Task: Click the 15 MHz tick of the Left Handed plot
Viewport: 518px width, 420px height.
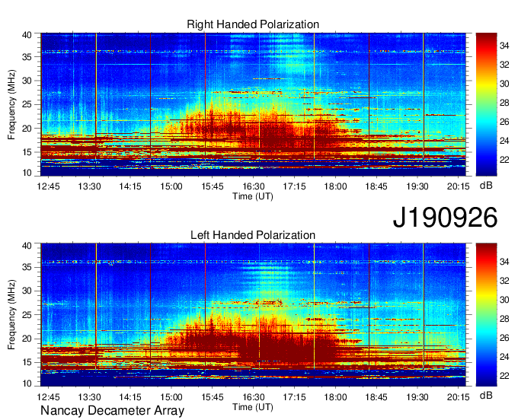Action: click(27, 362)
